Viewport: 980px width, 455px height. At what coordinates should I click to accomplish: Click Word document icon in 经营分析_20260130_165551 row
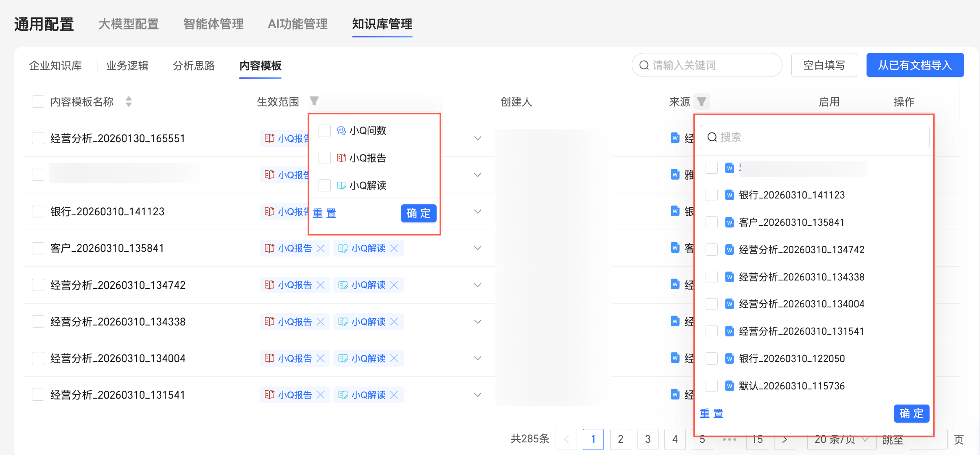[x=675, y=138]
